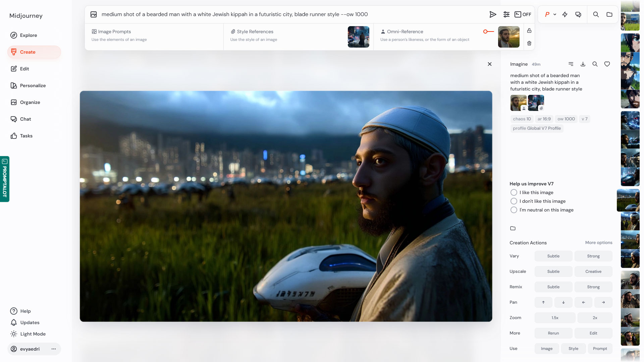Click Upscale Subtle button
Image resolution: width=644 pixels, height=362 pixels.
(x=553, y=271)
